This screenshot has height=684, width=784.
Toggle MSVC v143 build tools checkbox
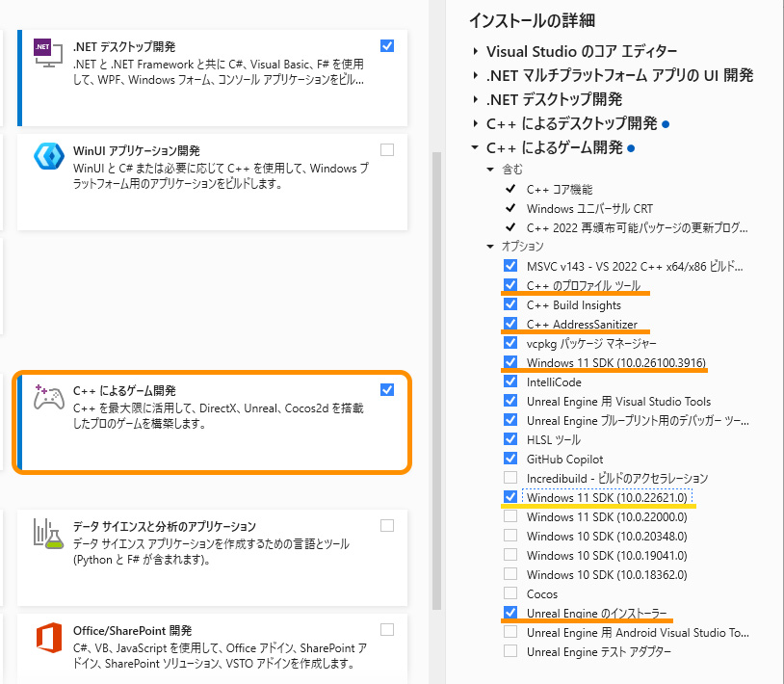[x=510, y=266]
